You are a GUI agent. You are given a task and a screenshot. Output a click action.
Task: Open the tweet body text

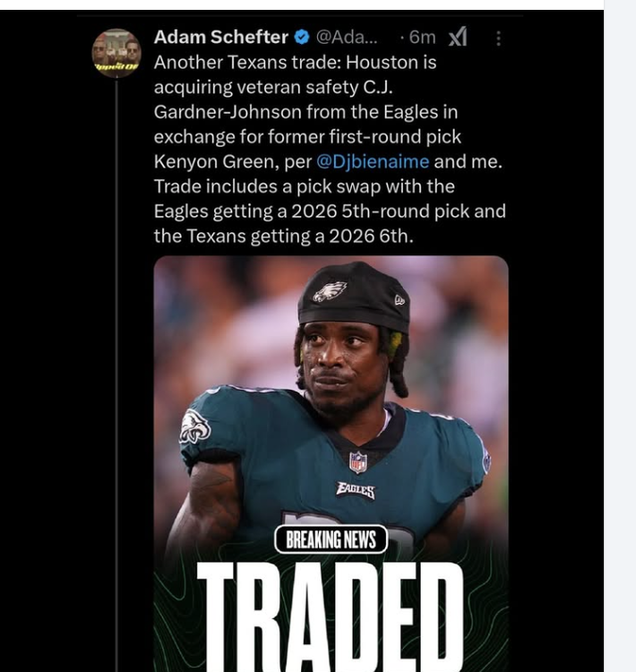coord(330,149)
